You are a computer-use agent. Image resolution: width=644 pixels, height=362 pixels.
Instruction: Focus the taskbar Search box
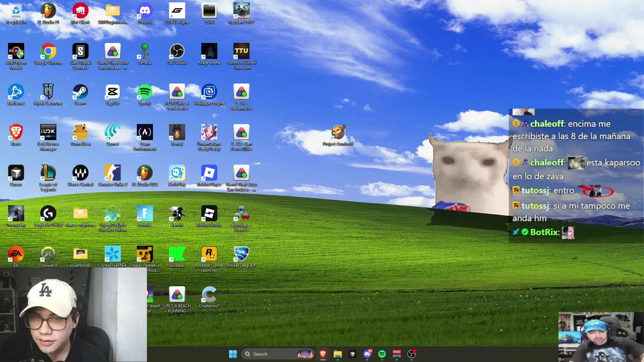tap(278, 354)
